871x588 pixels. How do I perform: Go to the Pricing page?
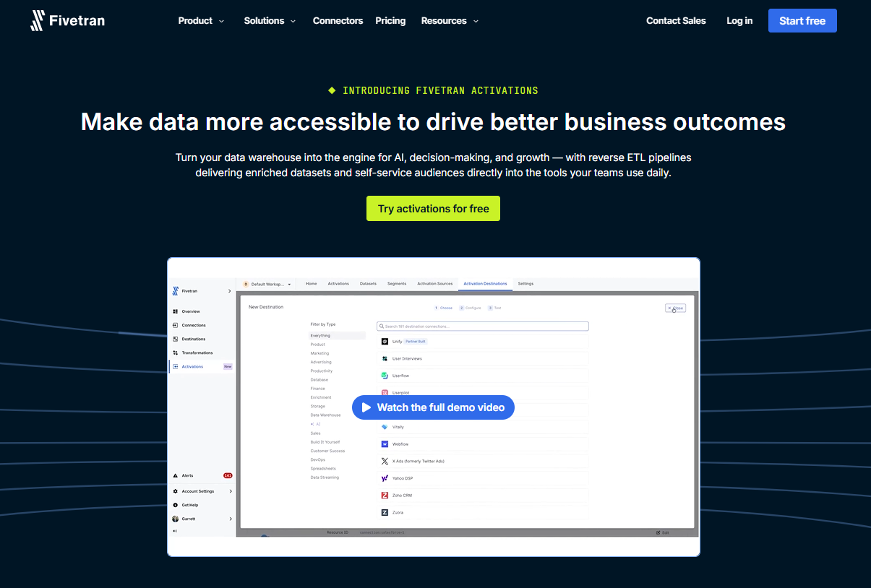(x=390, y=21)
